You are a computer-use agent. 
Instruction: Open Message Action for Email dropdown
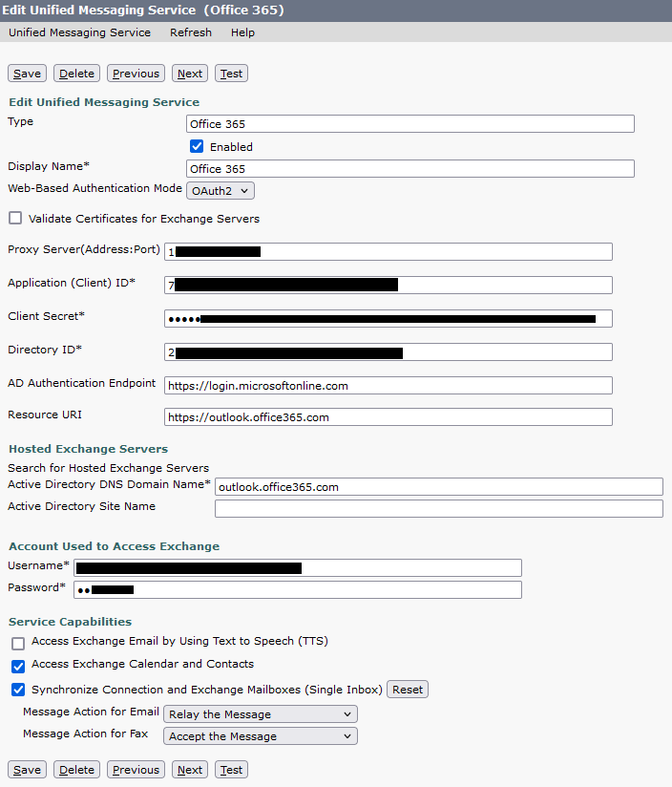pos(261,714)
